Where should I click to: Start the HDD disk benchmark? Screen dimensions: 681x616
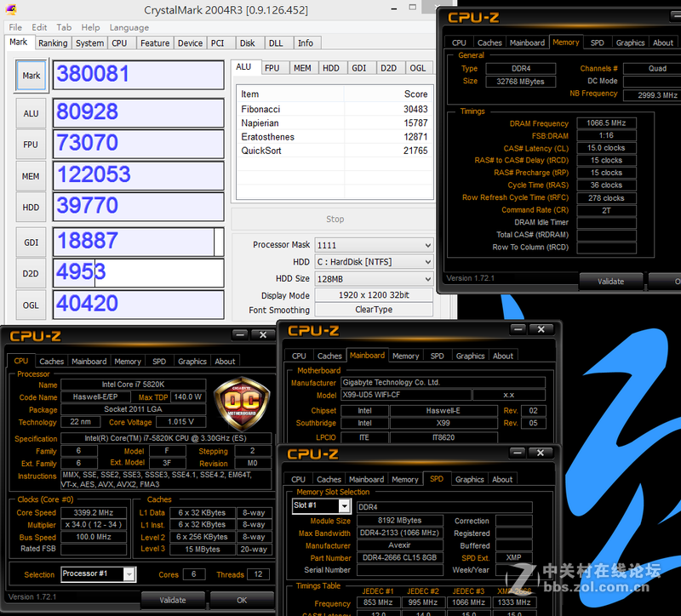[x=31, y=207]
